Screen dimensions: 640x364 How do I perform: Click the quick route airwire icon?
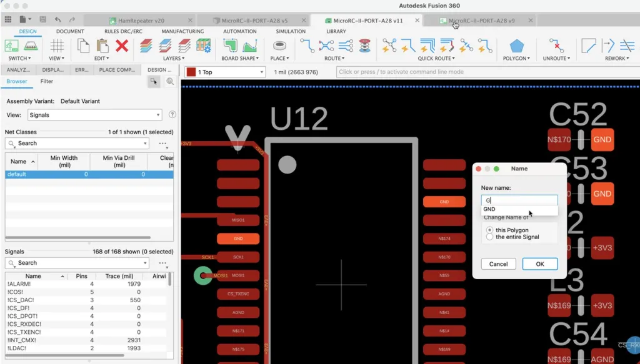pyautogui.click(x=389, y=46)
